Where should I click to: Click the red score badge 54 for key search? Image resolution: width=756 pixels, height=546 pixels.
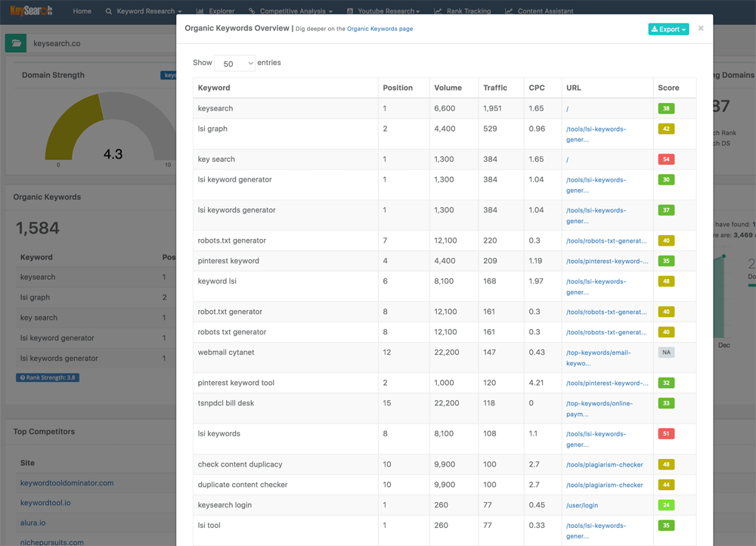pos(666,159)
